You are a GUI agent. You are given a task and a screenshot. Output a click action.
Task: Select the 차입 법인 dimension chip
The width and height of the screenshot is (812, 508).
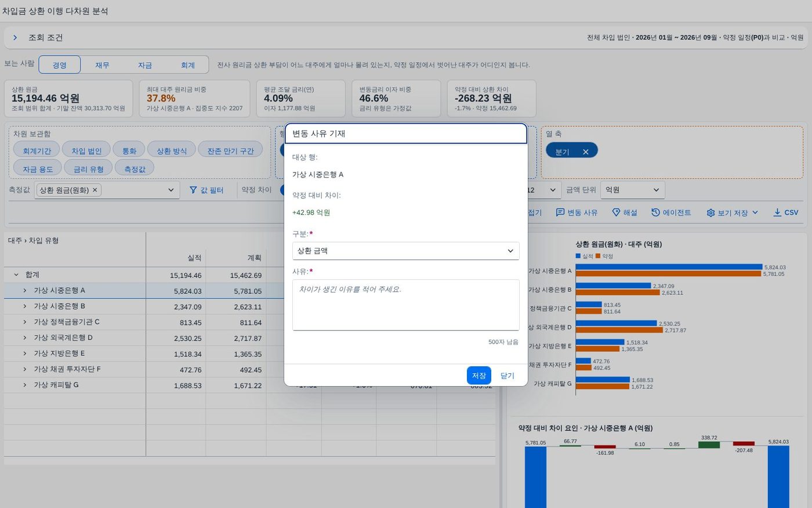click(86, 150)
